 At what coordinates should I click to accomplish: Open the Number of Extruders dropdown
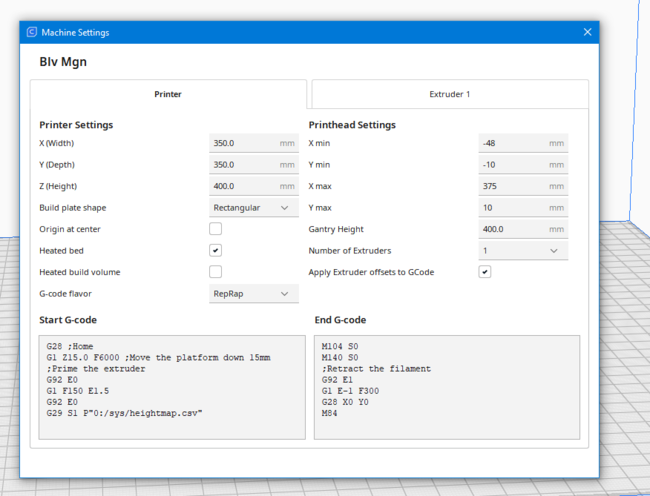coord(522,251)
